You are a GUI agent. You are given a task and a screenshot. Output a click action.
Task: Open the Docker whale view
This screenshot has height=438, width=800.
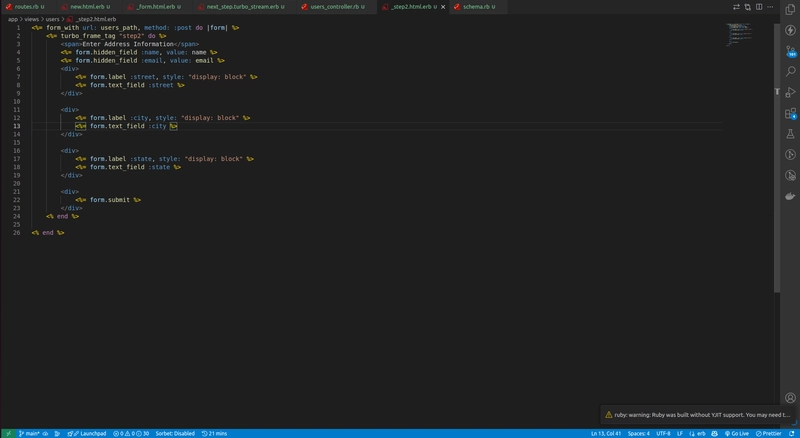[x=790, y=196]
